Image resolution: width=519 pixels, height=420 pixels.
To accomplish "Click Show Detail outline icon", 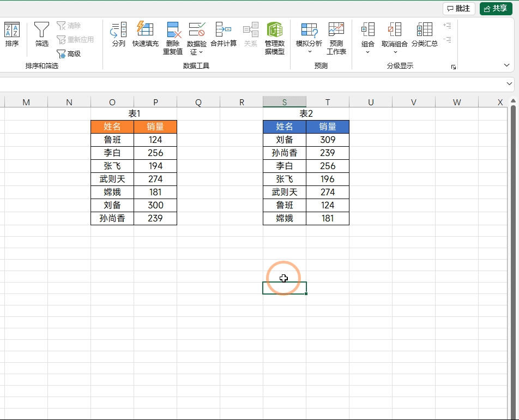I will coord(447,26).
